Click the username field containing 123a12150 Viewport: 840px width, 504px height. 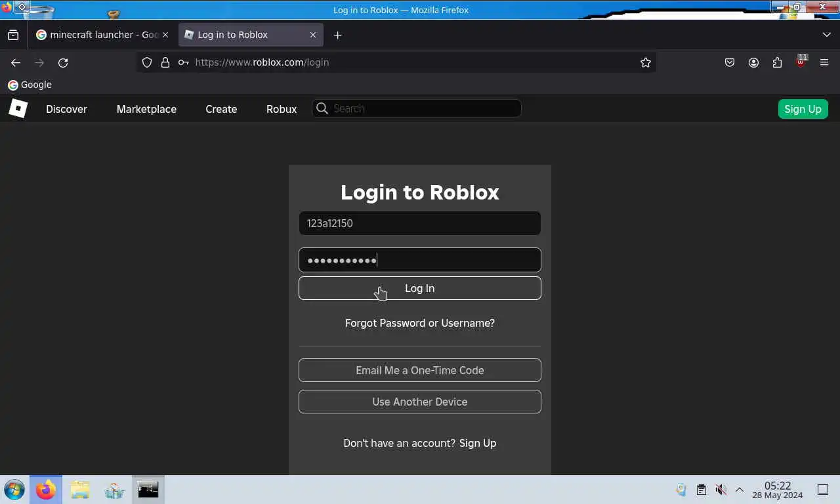pyautogui.click(x=420, y=223)
